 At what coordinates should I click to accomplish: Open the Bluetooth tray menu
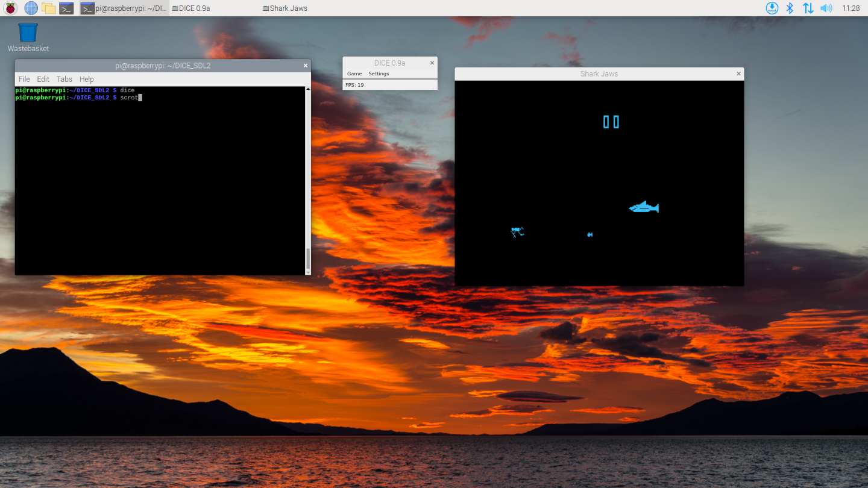790,8
